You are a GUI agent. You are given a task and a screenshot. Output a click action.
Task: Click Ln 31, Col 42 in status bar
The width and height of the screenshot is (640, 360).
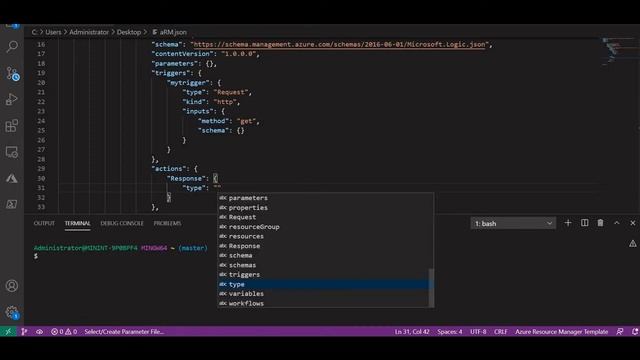point(412,331)
